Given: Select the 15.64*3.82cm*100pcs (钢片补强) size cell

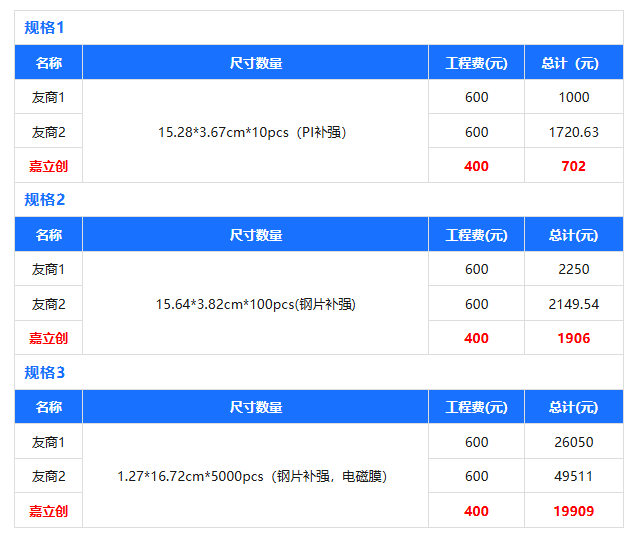Looking at the screenshot, I should coord(256,304).
